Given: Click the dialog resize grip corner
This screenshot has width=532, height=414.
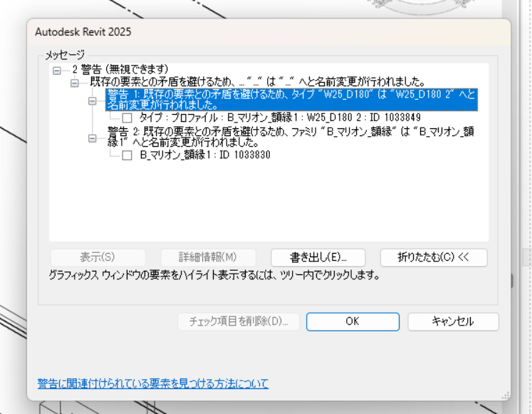Looking at the screenshot, I should click(506, 395).
